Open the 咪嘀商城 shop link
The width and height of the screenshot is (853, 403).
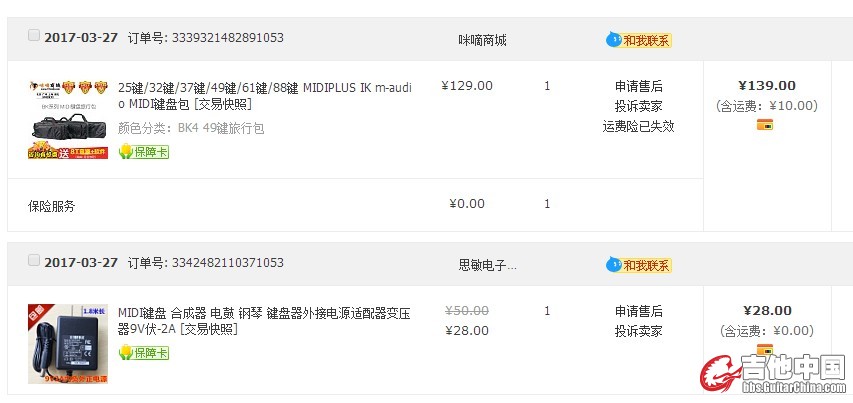tap(482, 40)
